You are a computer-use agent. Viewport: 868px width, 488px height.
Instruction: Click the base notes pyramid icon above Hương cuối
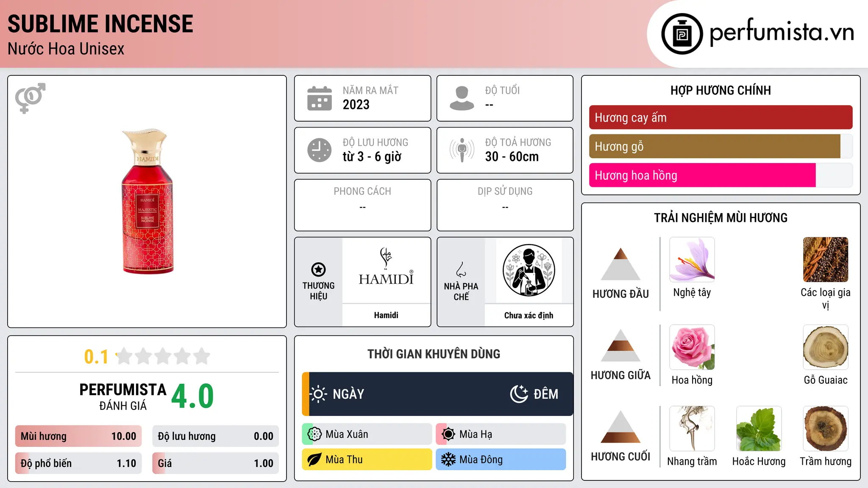[x=620, y=427]
